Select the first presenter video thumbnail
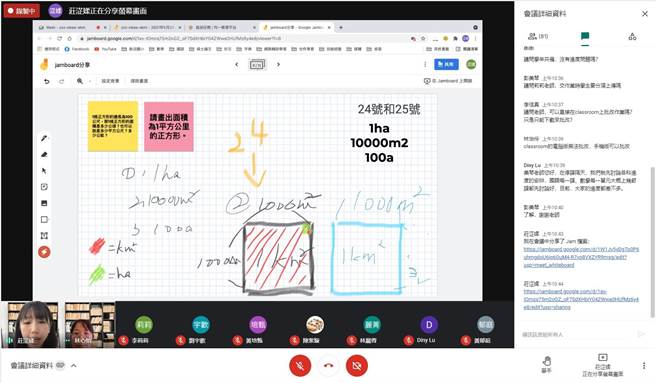Screen dimensions: 656x383 pyautogui.click(x=31, y=324)
